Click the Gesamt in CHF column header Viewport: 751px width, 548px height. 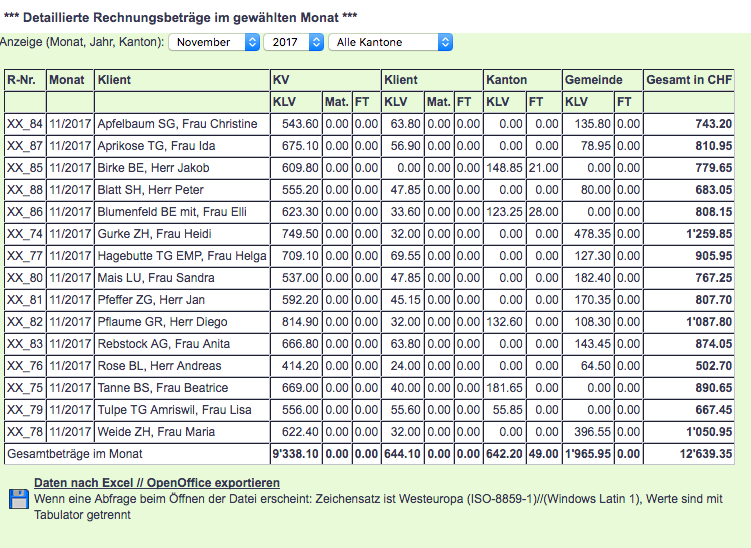[x=689, y=80]
